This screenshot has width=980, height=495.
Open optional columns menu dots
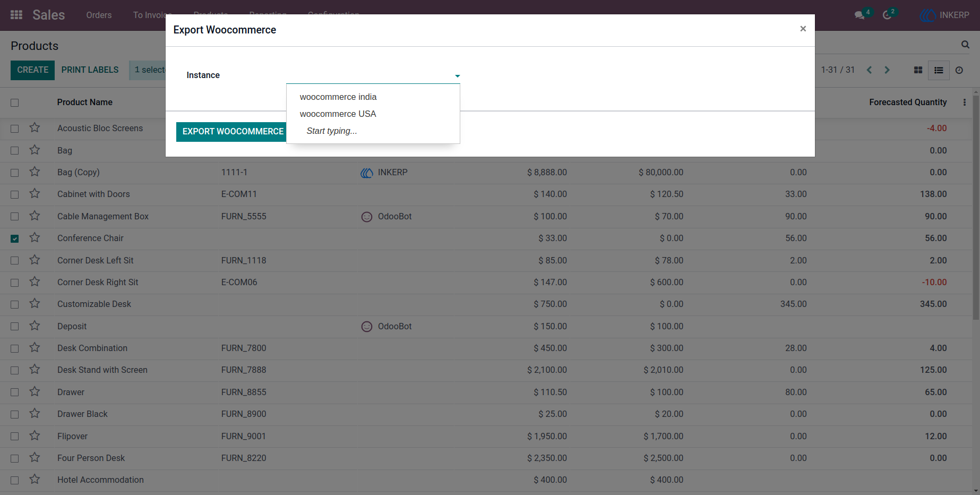click(x=965, y=102)
